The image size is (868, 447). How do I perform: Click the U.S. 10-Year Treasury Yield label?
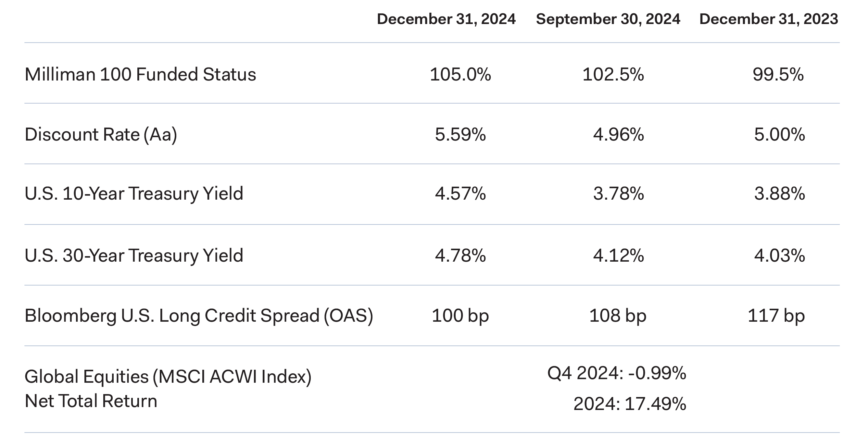click(134, 194)
